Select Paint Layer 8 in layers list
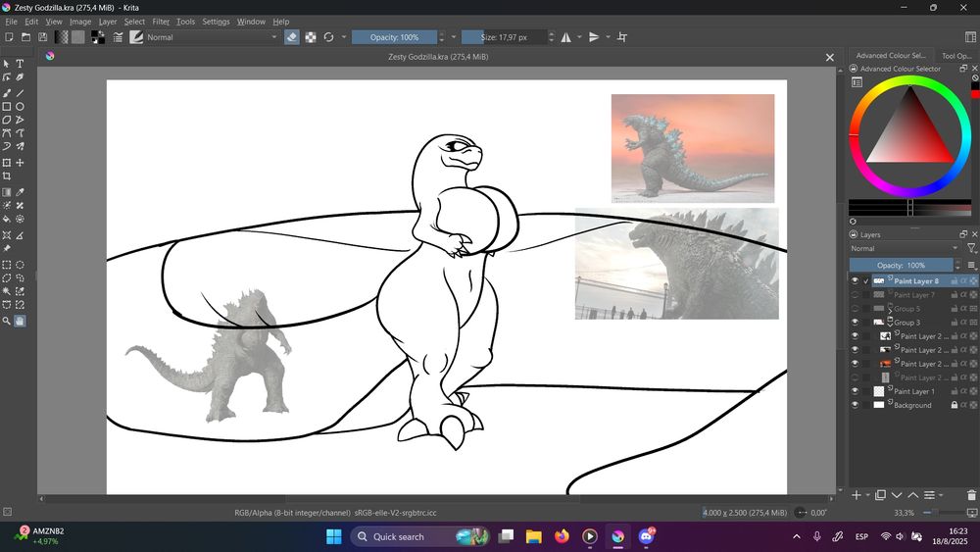This screenshot has height=552, width=980. (x=915, y=281)
